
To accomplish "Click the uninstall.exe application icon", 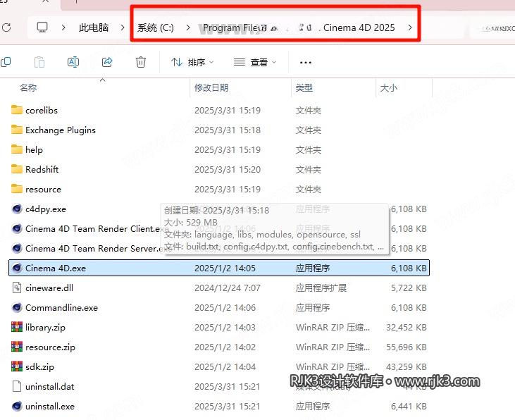I will pos(17,406).
